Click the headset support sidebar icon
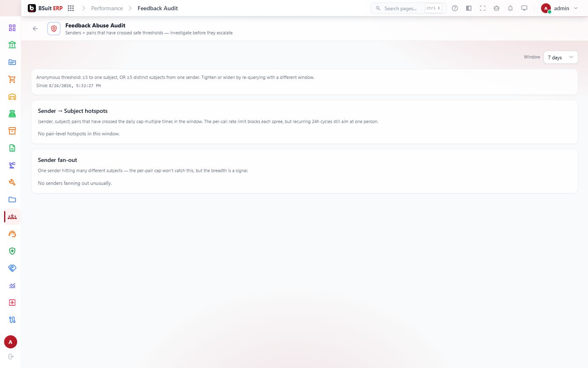 coord(12,234)
